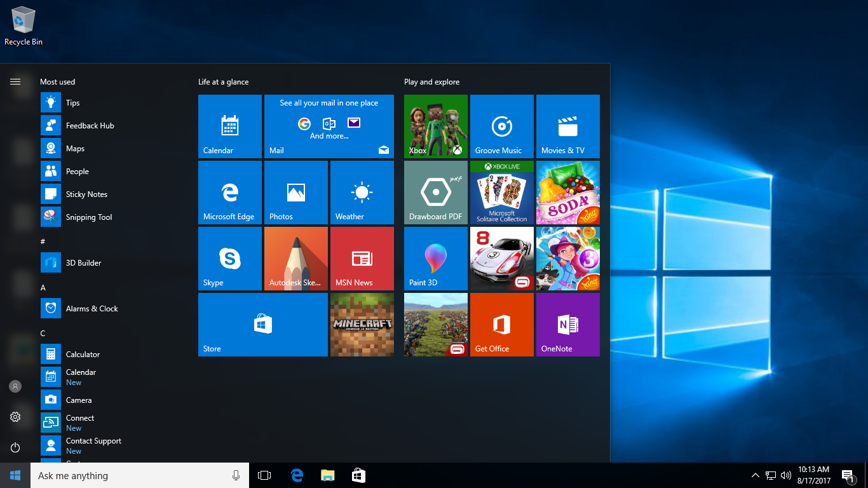
Task: Open the Photos tile
Action: click(x=296, y=193)
